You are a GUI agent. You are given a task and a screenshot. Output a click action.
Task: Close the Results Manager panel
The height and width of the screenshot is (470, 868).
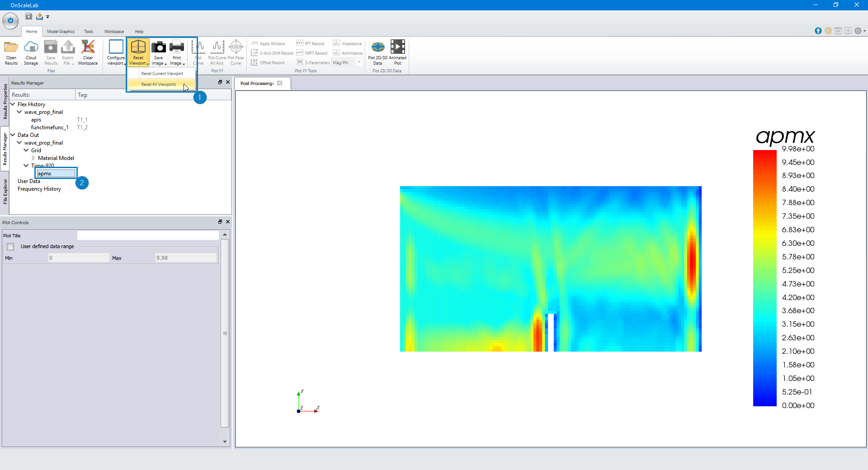[228, 82]
